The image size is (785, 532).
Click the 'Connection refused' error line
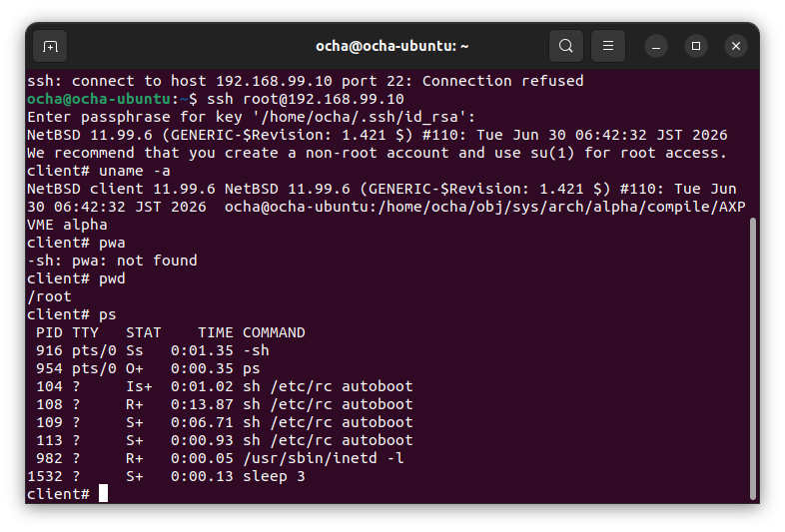coord(306,81)
